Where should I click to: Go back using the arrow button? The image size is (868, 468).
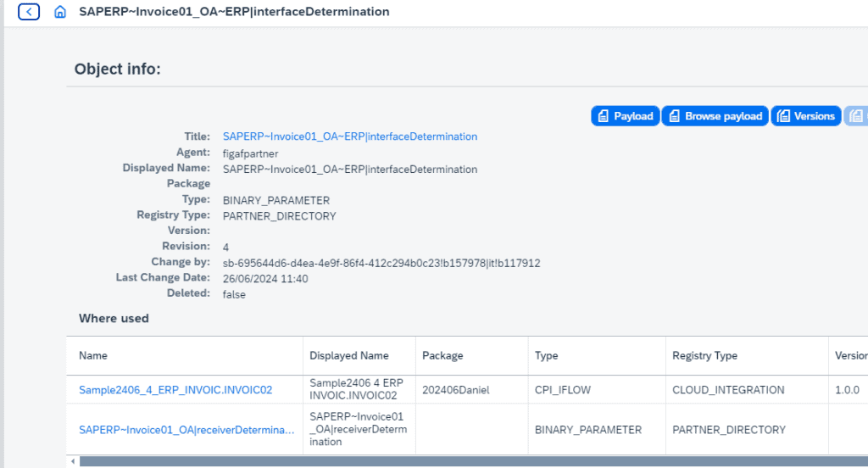pyautogui.click(x=29, y=12)
